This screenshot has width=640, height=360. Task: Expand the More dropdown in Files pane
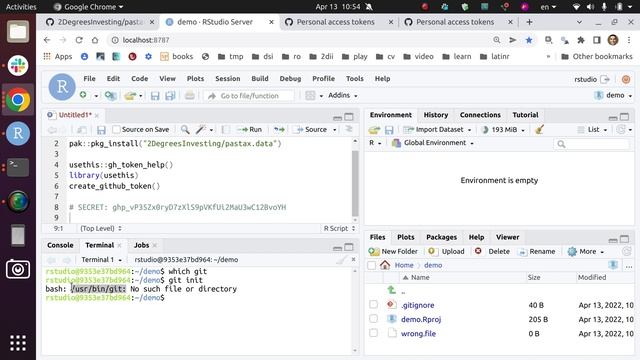586,251
